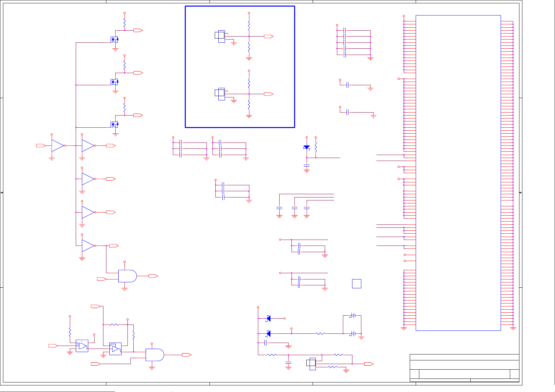Select the OR gate symbol at bottom left
Image resolution: width=555 pixels, height=392 pixels.
click(x=82, y=346)
